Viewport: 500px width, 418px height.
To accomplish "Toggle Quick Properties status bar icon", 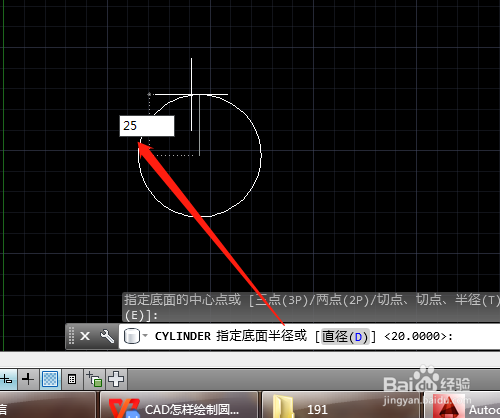I will (x=72, y=379).
